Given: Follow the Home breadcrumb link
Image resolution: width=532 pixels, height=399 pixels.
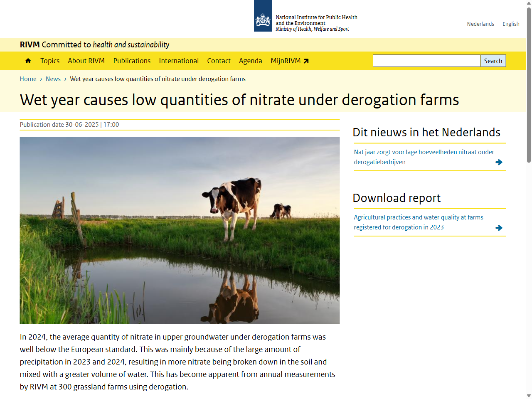Looking at the screenshot, I should tap(28, 79).
